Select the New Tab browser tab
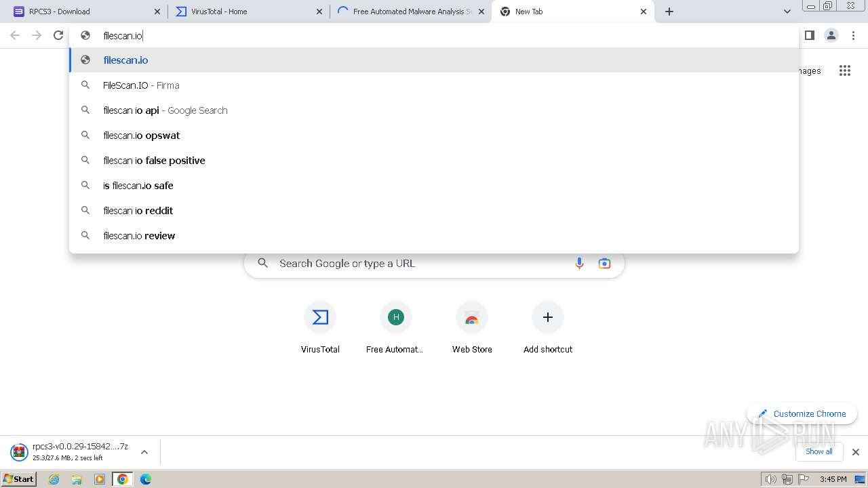The width and height of the screenshot is (868, 488). (x=573, y=12)
